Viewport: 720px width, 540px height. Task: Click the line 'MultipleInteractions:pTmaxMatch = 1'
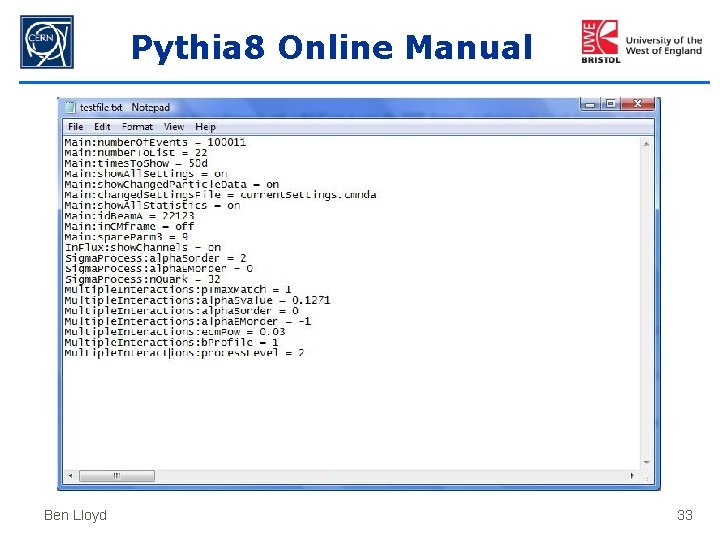178,290
